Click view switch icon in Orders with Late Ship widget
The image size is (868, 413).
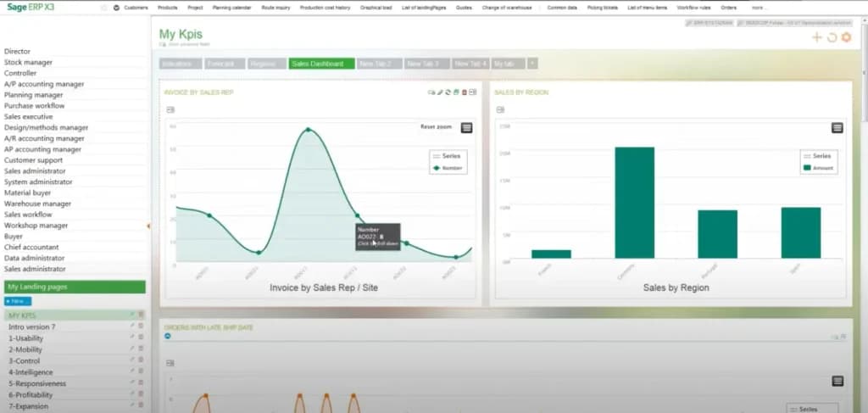click(x=170, y=363)
